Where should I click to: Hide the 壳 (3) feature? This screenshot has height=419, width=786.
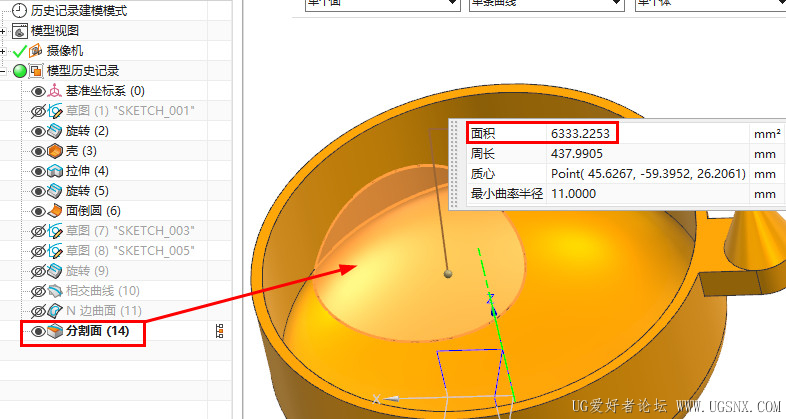pos(38,151)
